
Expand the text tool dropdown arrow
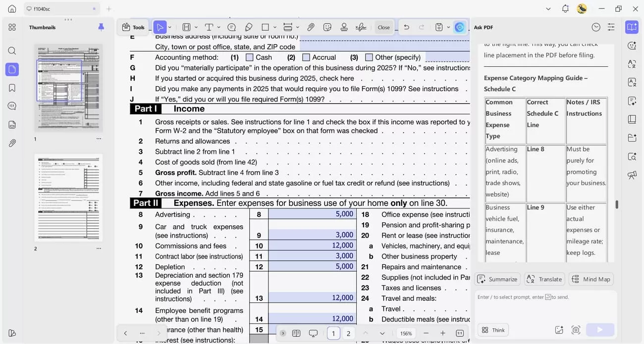(x=218, y=27)
